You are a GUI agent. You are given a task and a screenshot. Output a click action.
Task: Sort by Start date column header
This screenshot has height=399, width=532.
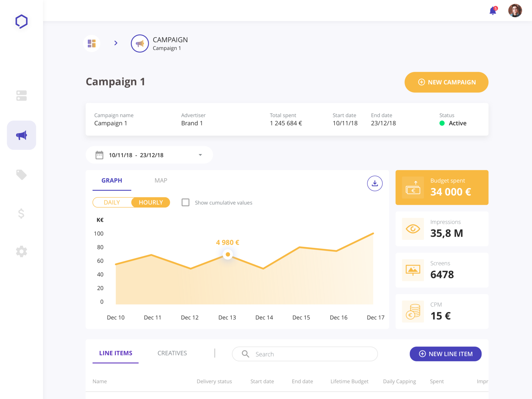(x=262, y=381)
